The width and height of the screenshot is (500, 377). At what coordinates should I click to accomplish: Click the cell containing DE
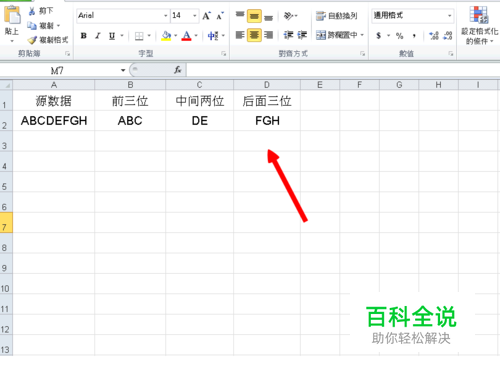(200, 121)
